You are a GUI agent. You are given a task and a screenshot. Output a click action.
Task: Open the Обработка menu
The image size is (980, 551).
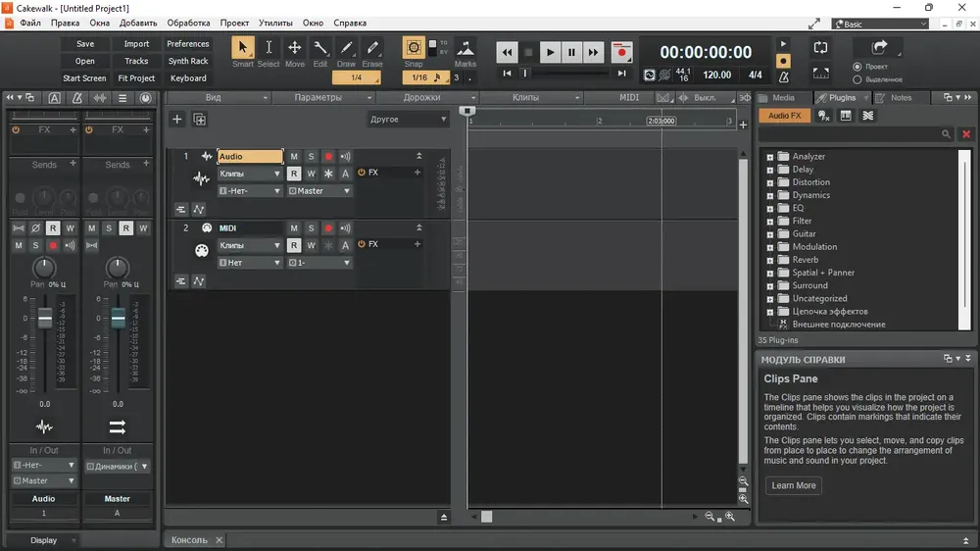pyautogui.click(x=188, y=23)
